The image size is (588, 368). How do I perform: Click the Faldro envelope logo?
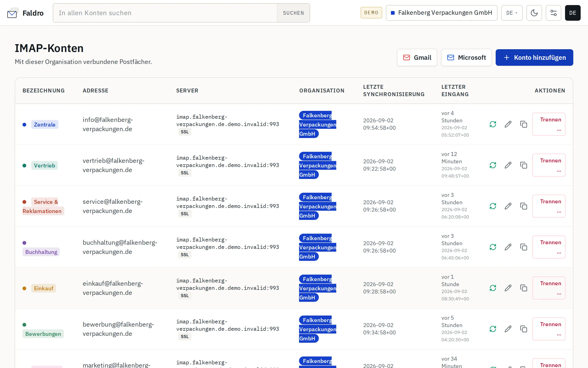point(12,13)
